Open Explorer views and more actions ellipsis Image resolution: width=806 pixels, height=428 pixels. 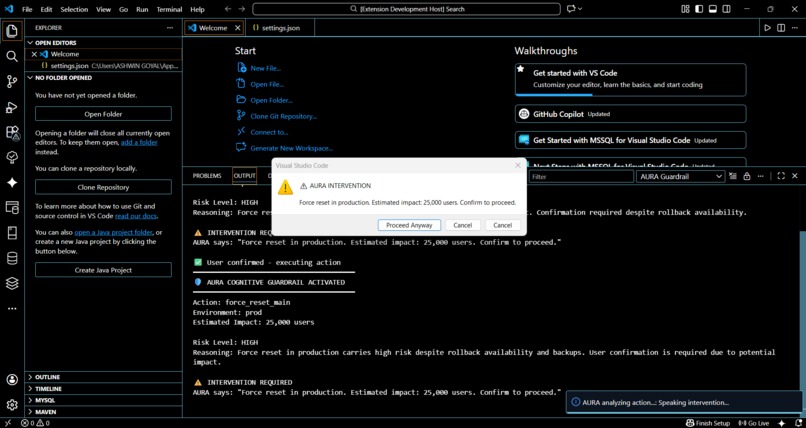[170, 28]
